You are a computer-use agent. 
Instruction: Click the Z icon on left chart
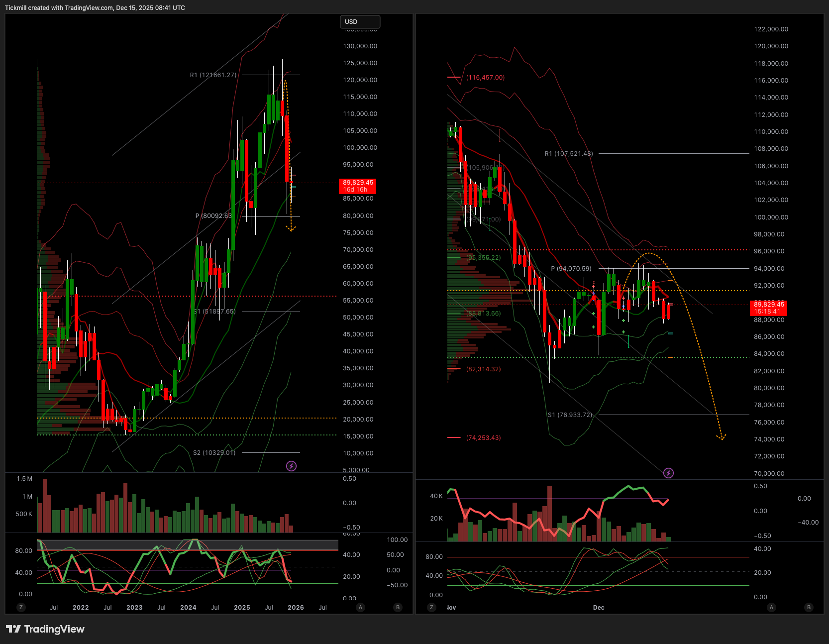[x=21, y=607]
